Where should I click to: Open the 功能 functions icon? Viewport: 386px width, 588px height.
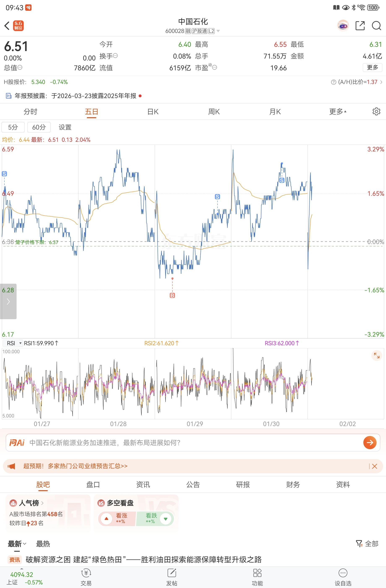pyautogui.click(x=257, y=577)
